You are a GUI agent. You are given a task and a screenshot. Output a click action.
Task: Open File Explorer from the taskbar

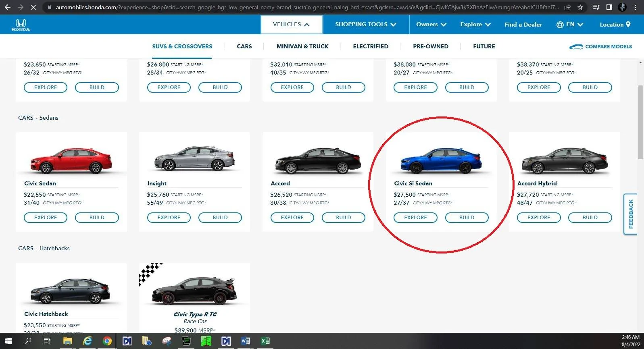(67, 341)
